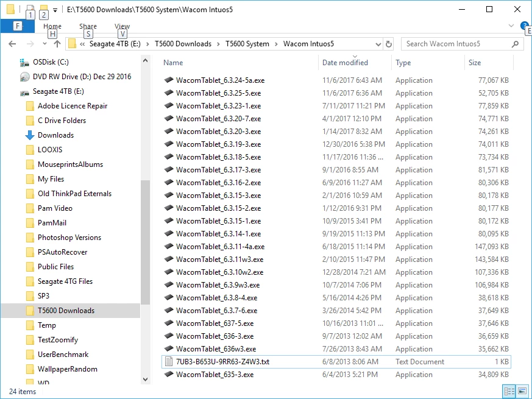This screenshot has height=399, width=532.
Task: Open the C Drive Folders folder
Action: point(62,121)
